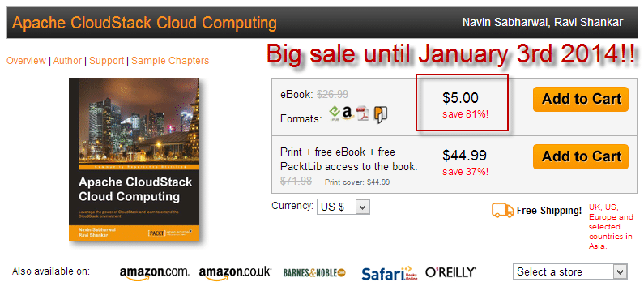The width and height of the screenshot is (644, 295).
Task: Click the Amazon Kindle format icon
Action: 348,113
